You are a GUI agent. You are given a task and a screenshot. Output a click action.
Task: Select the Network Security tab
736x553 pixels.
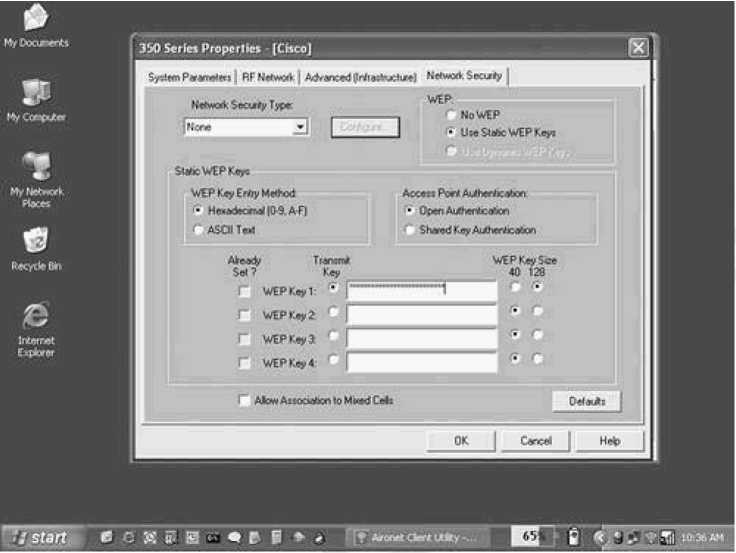(464, 76)
